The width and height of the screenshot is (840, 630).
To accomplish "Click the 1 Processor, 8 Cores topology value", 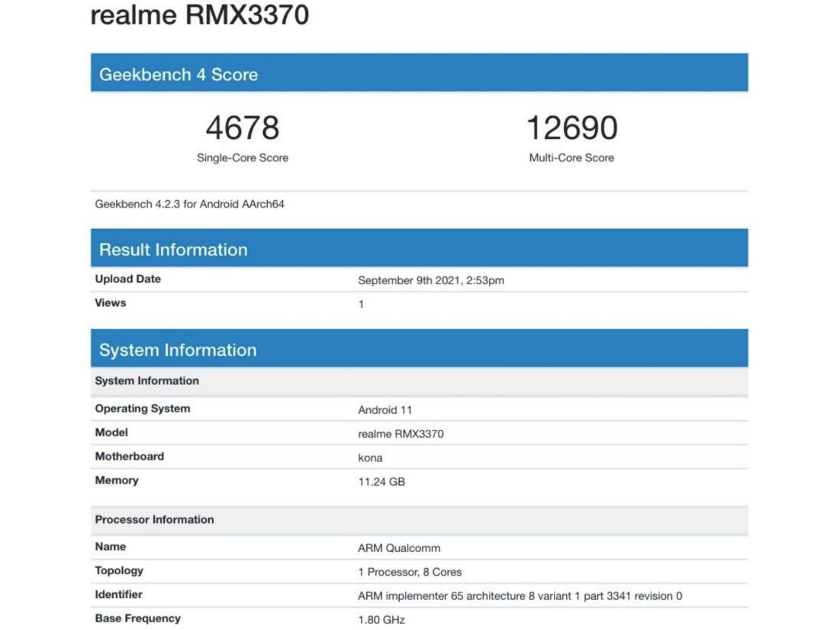I will [x=409, y=572].
